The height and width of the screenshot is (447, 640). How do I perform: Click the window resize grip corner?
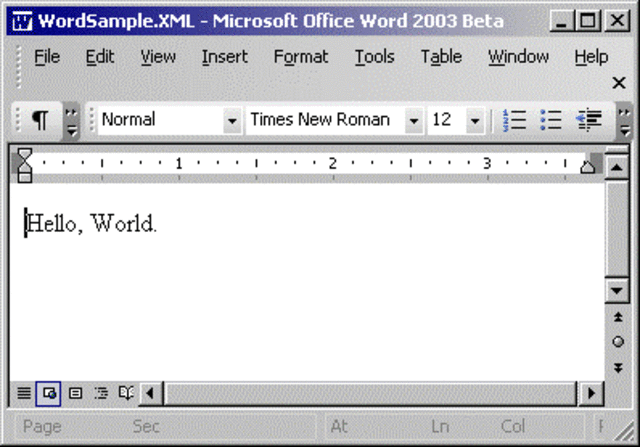[x=624, y=431]
